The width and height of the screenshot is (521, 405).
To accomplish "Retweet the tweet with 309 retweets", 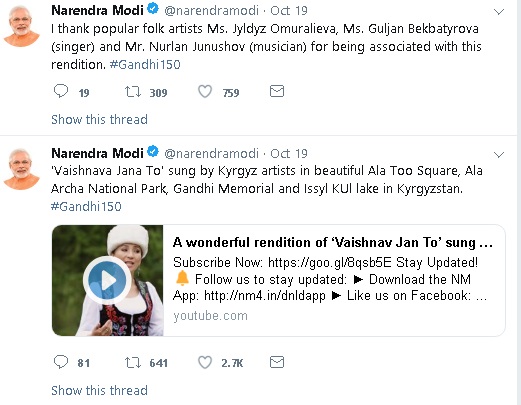I will click(133, 91).
